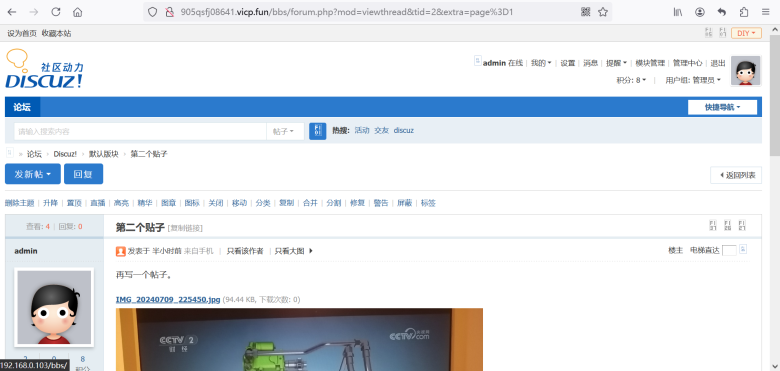Click the admin avatar in the header
This screenshot has width=780, height=371.
pos(745,71)
